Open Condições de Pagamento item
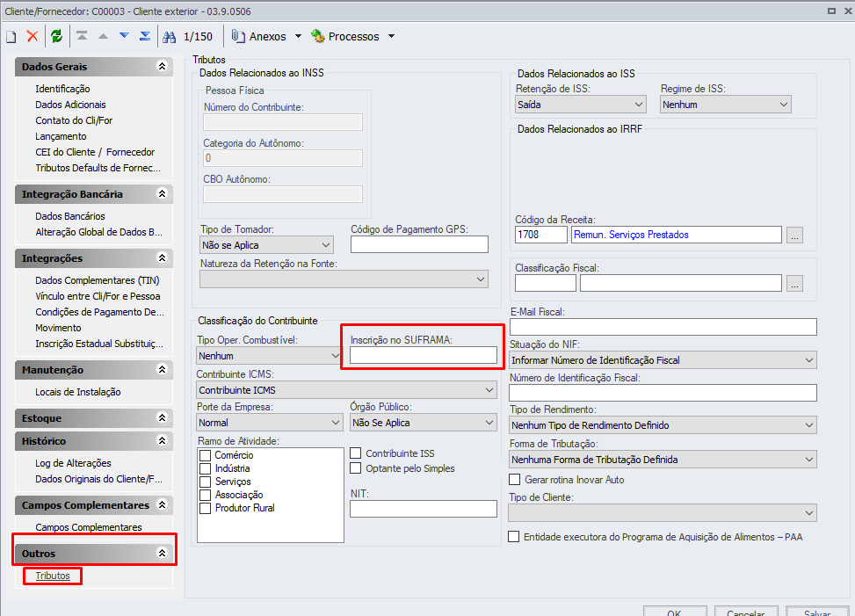This screenshot has height=616, width=855. point(100,312)
